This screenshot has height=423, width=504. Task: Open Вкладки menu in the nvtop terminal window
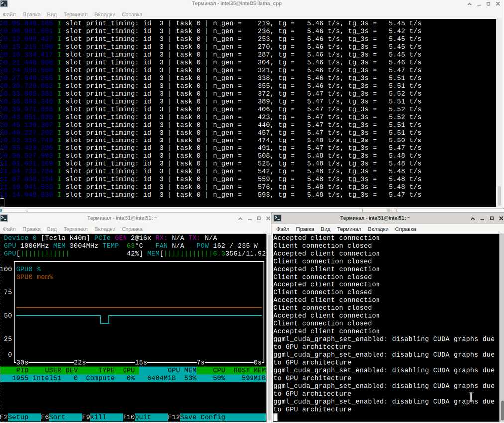[105, 229]
